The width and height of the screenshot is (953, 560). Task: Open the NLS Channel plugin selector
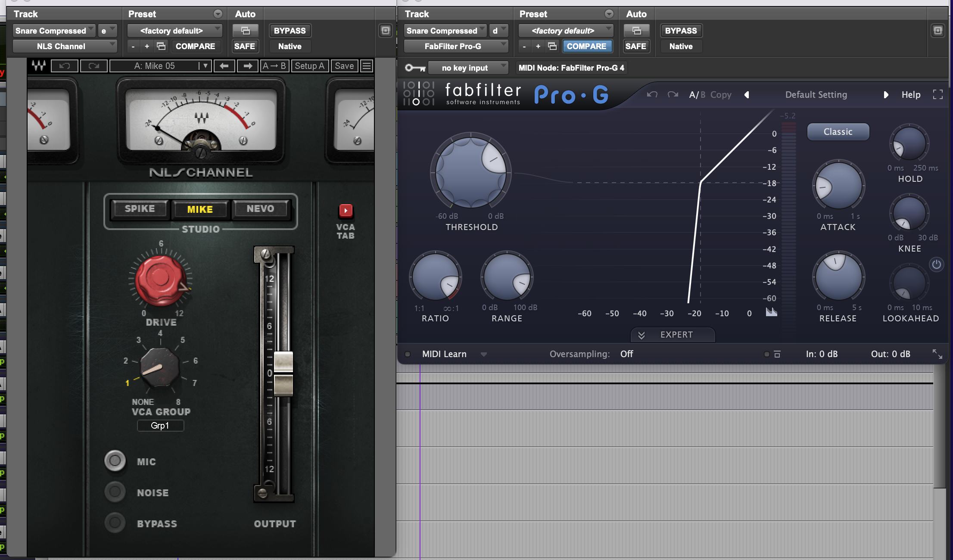65,46
